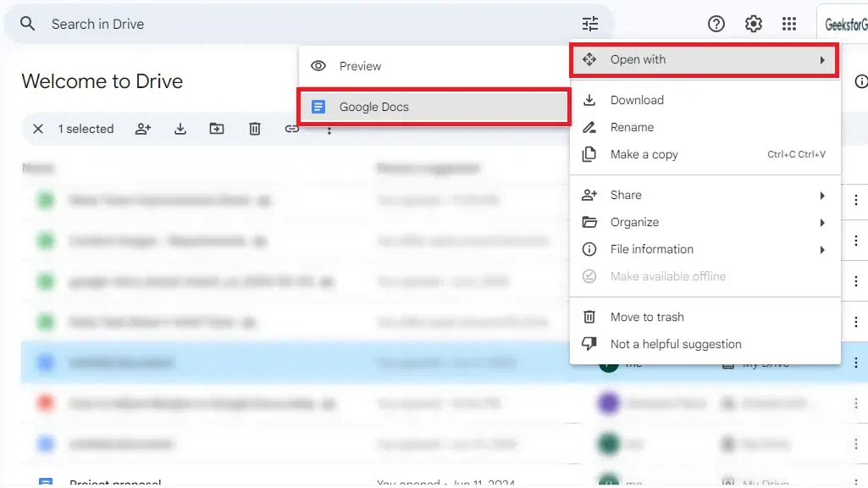Screen dimensions: 868x488
Task: Click the view details info icon
Action: click(x=861, y=81)
